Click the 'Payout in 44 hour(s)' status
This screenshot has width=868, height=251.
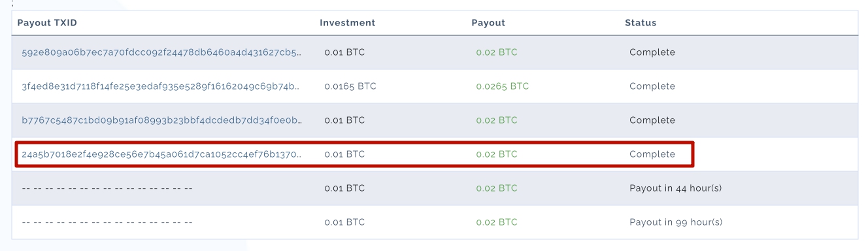coord(676,188)
